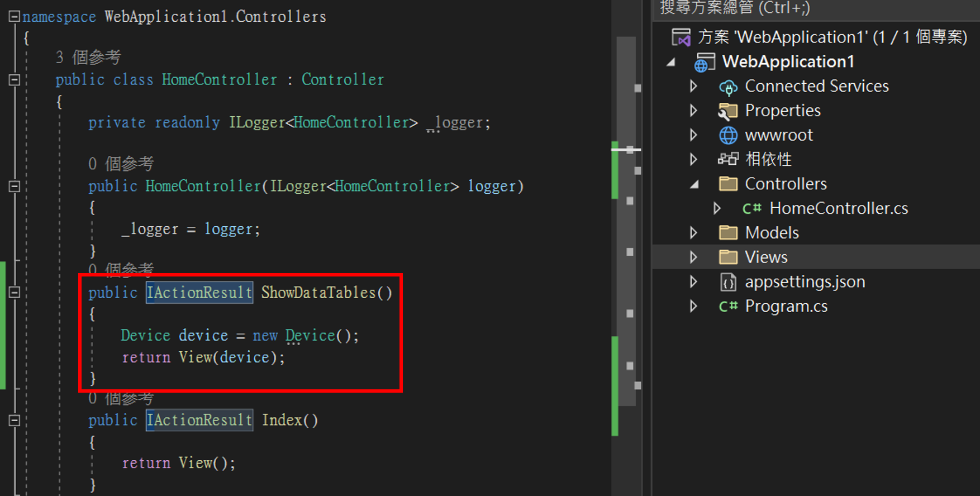This screenshot has width=980, height=496.
Task: Click the wwwroot globe icon
Action: coord(728,135)
